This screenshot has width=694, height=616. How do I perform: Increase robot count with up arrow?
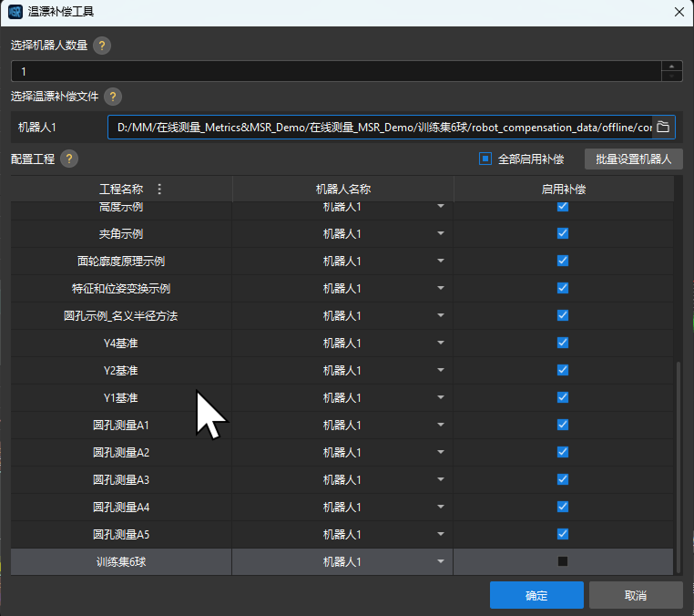click(672, 66)
